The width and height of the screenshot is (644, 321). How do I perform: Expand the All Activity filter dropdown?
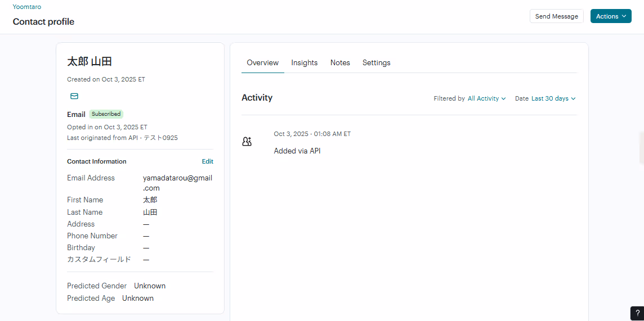pos(487,98)
